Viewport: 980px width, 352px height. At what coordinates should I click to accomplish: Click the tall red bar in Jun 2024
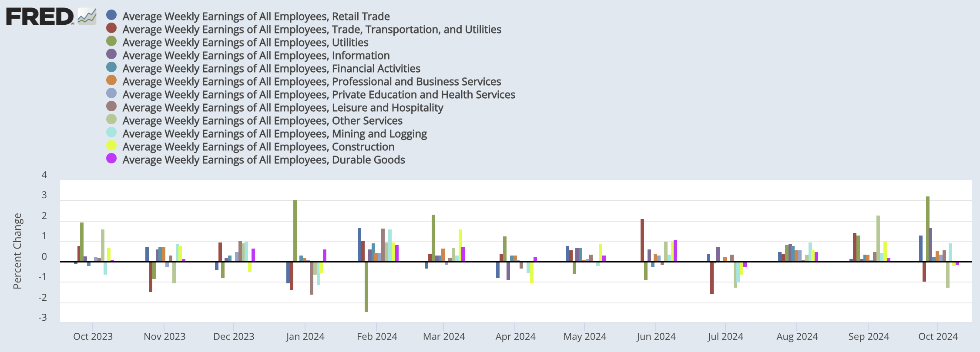642,240
